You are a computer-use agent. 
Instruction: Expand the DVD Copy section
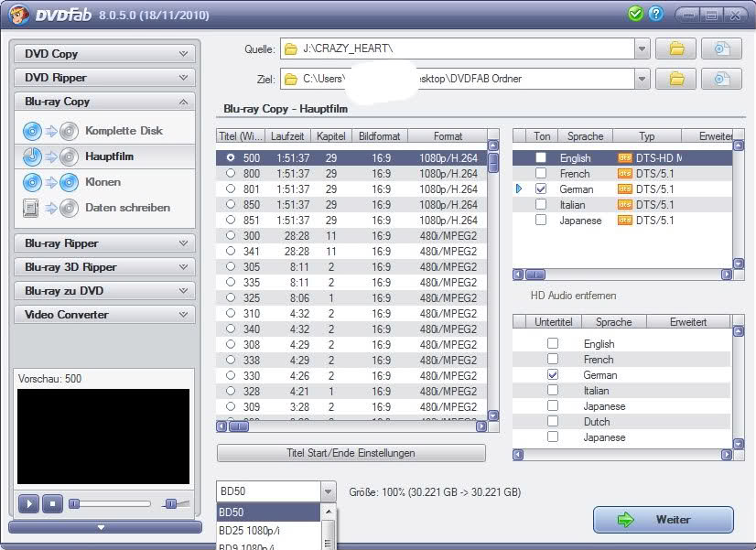pos(104,54)
